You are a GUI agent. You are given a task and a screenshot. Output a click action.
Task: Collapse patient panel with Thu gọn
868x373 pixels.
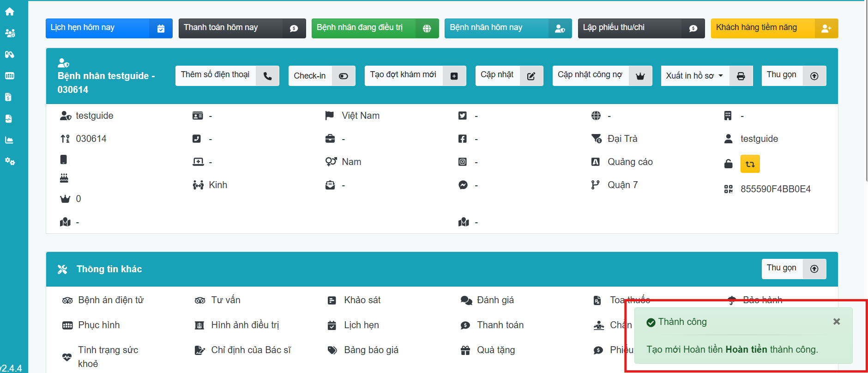793,76
